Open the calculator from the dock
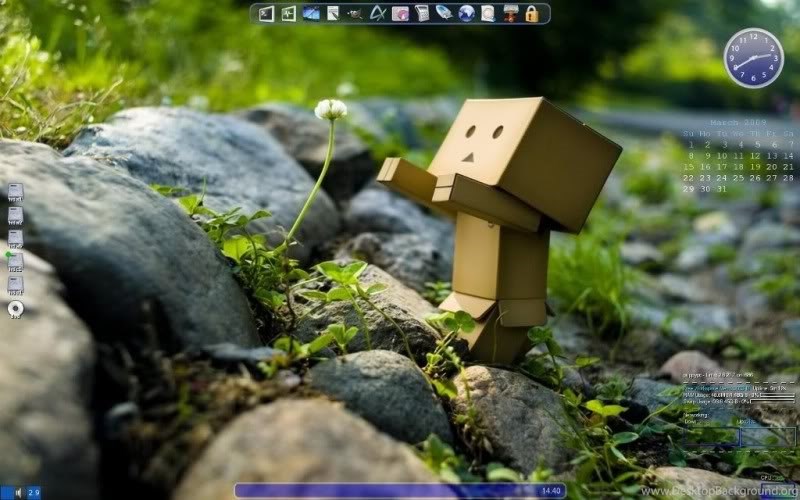The image size is (800, 500). (x=422, y=13)
